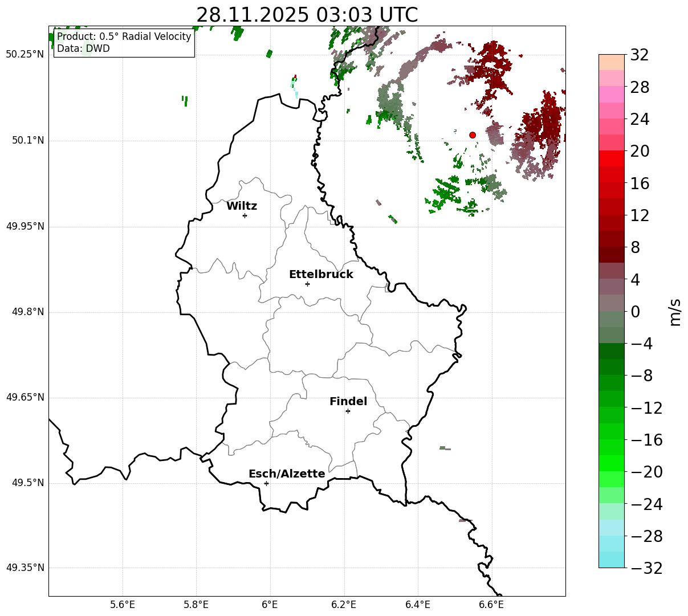The width and height of the screenshot is (688, 616).
Task: Click the colorbar tick value "12"
Action: pos(639,215)
